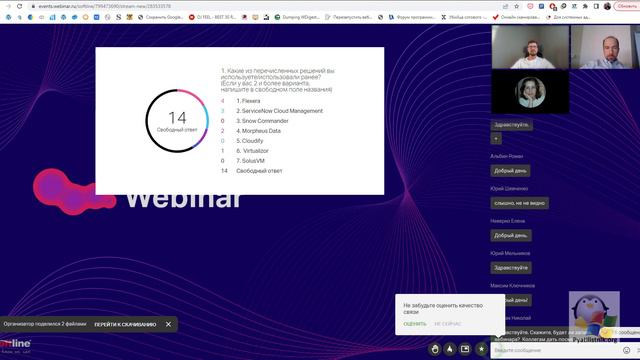The width and height of the screenshot is (640, 360).
Task: Raise hand using the hand icon
Action: pyautogui.click(x=435, y=349)
